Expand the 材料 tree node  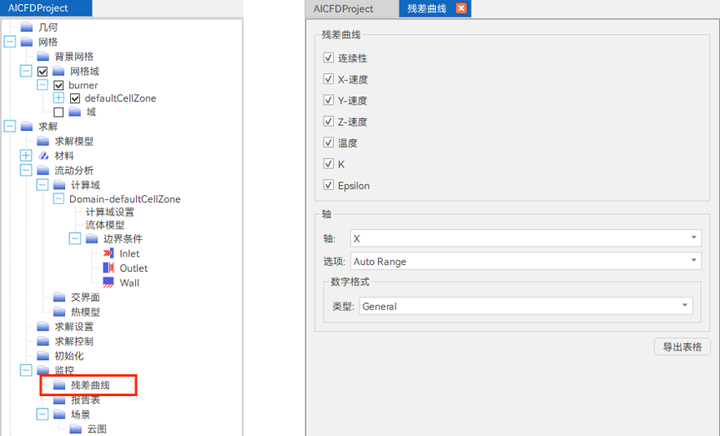26,155
